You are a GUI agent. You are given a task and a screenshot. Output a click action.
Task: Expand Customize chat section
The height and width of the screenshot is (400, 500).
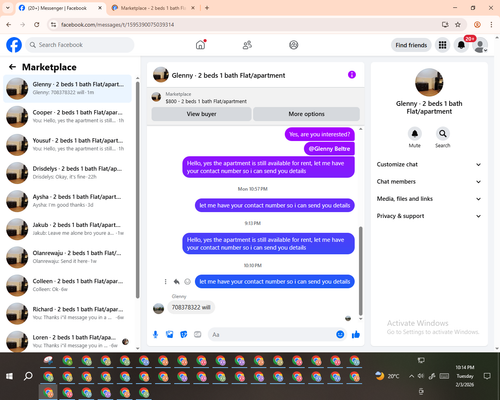[429, 164]
